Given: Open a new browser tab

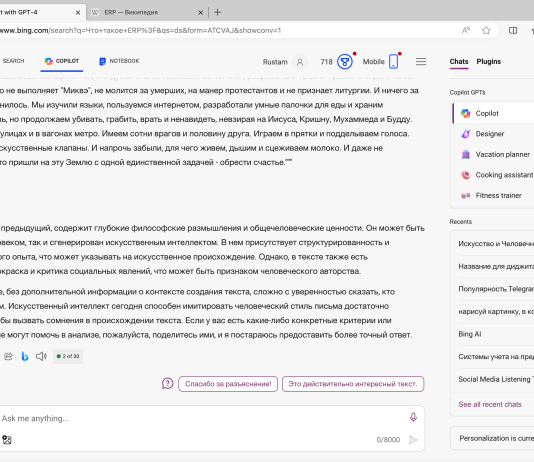Looking at the screenshot, I should coord(217,13).
